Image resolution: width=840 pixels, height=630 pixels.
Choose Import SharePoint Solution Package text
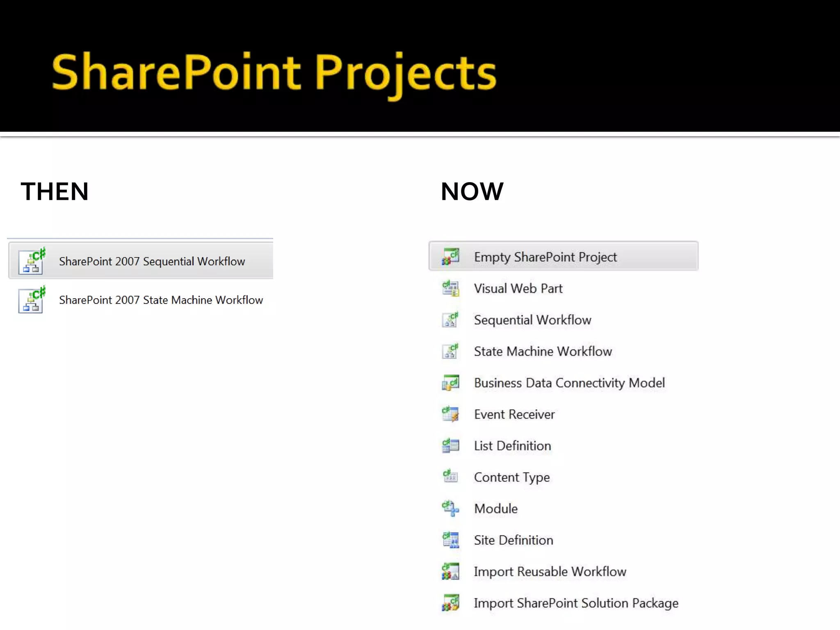(x=576, y=603)
